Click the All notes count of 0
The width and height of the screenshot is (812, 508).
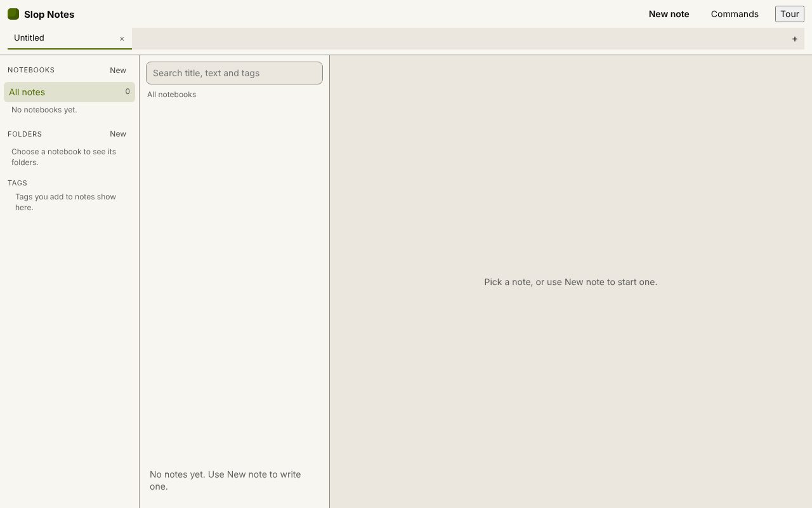128,91
